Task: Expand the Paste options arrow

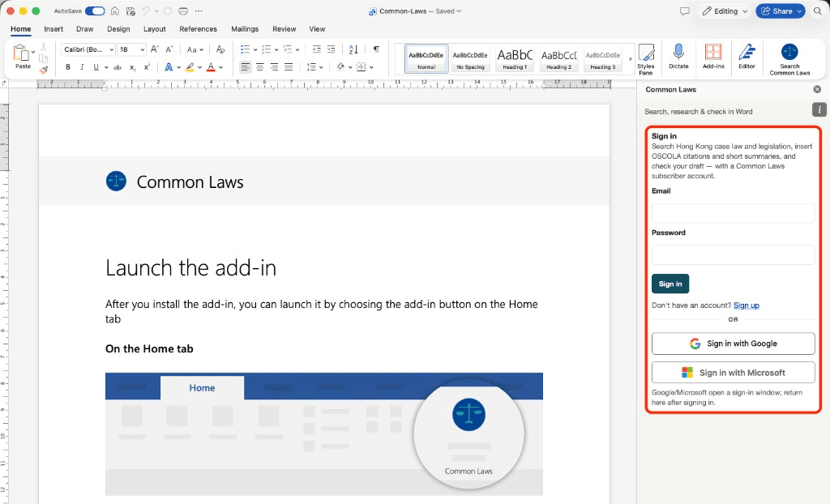Action: point(33,52)
